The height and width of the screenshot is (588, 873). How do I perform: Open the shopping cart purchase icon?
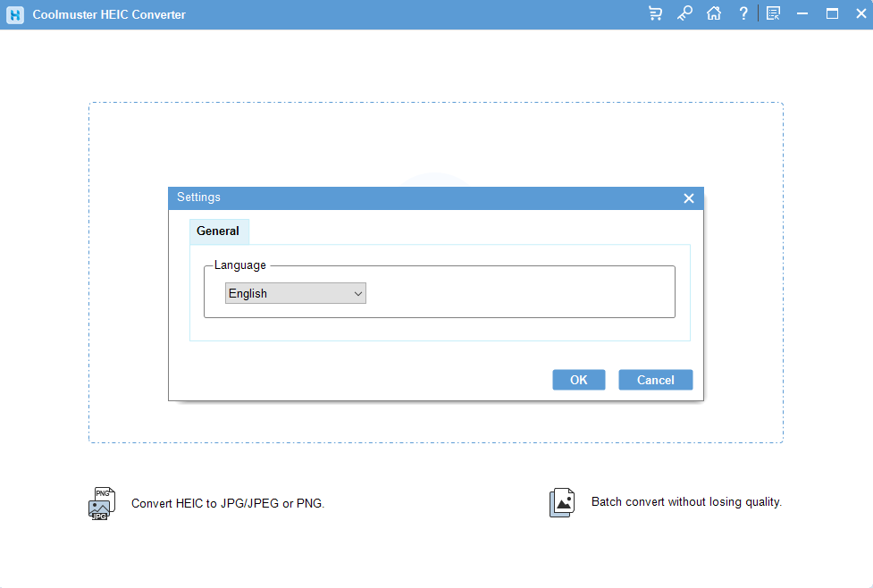[655, 14]
